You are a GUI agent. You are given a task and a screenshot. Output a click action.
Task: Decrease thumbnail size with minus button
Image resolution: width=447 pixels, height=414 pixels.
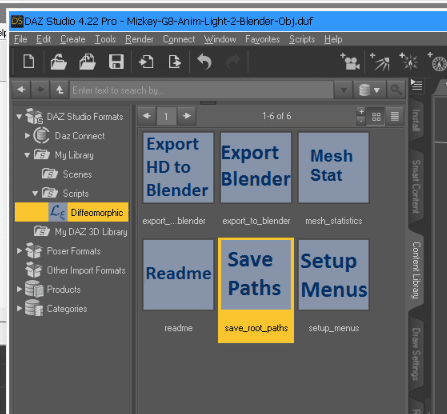pos(361,121)
